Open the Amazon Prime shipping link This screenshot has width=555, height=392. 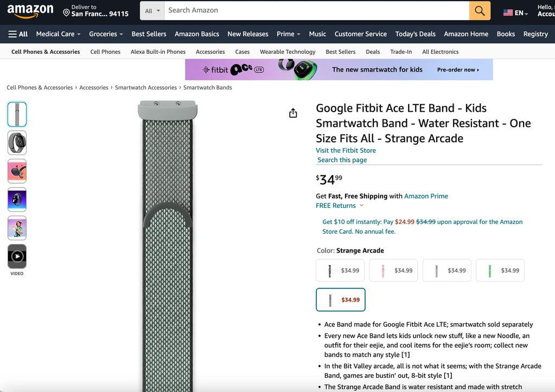pos(426,196)
